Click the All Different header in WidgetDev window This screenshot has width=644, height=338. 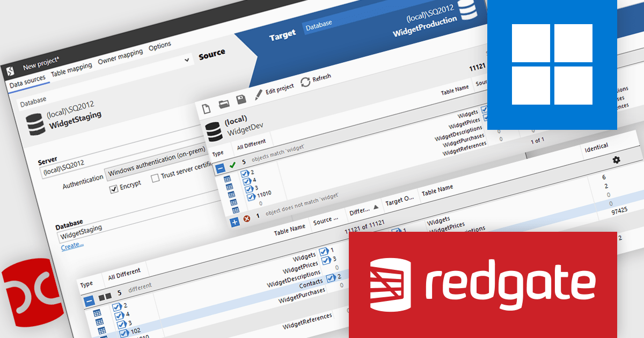click(x=251, y=144)
